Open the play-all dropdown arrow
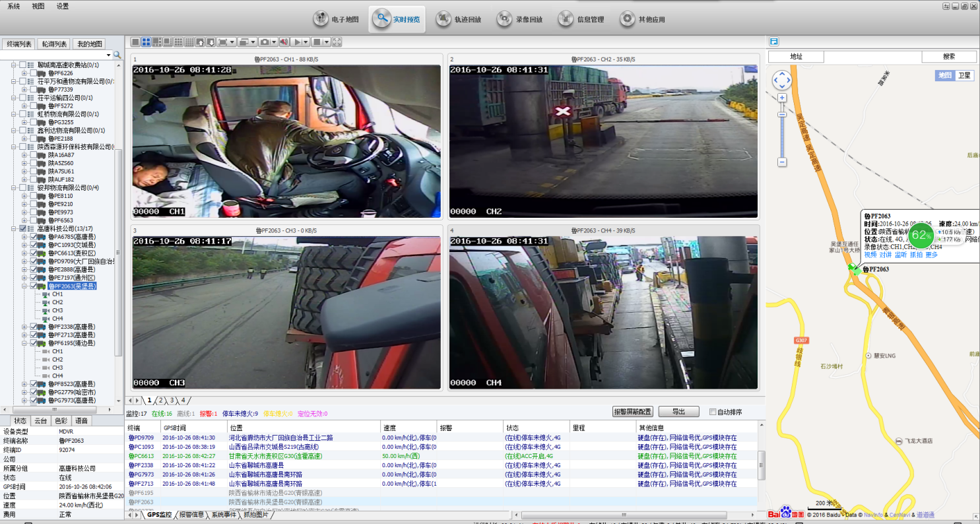Image resolution: width=980 pixels, height=524 pixels. pyautogui.click(x=306, y=42)
